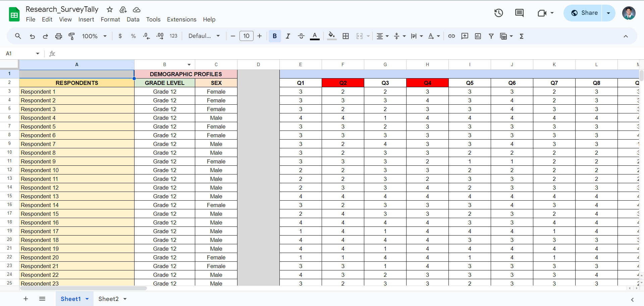Open the account profile avatar
This screenshot has height=306, width=644.
pyautogui.click(x=629, y=13)
